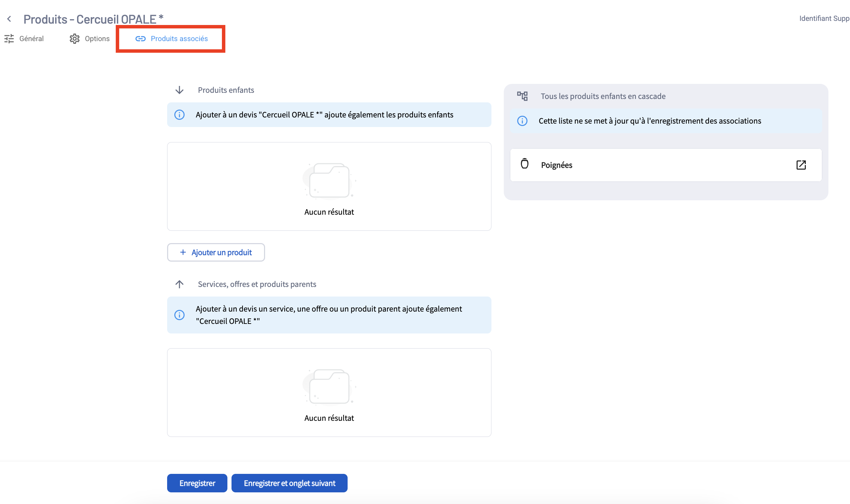This screenshot has width=850, height=504.
Task: Click the info icon beside Cette liste ne se met à jour
Action: pos(522,121)
